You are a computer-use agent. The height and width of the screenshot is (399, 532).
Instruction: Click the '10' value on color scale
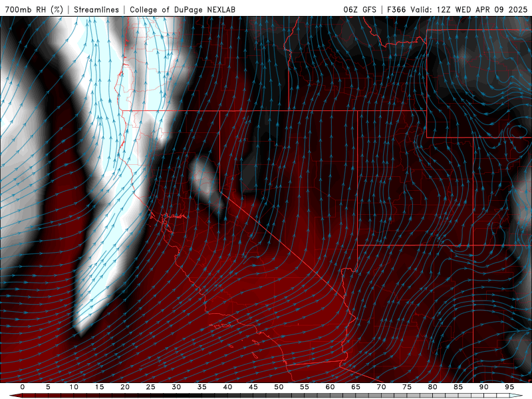[74, 387]
